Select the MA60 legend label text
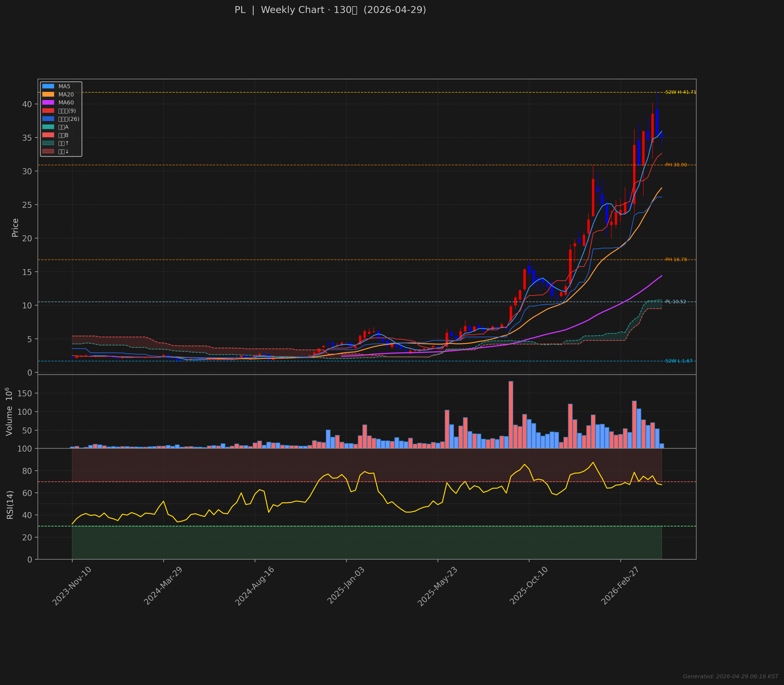Viewport: 784px width, 685px height. click(66, 102)
